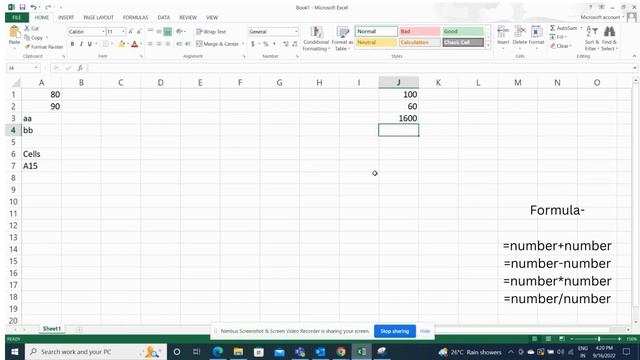Open the Sort & Filter tool
The width and height of the screenshot is (640, 360).
point(592,38)
